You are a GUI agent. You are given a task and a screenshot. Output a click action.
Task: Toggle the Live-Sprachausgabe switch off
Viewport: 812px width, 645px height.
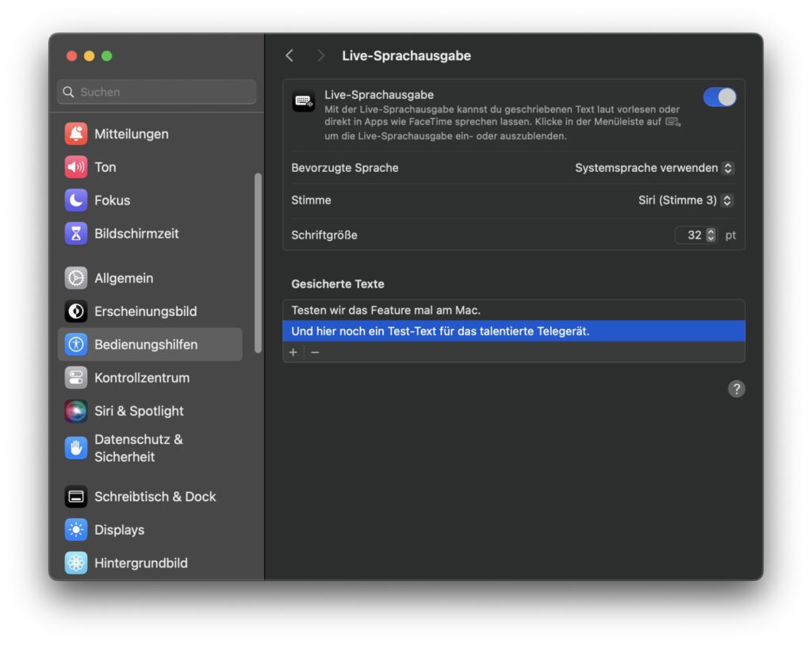pos(719,97)
